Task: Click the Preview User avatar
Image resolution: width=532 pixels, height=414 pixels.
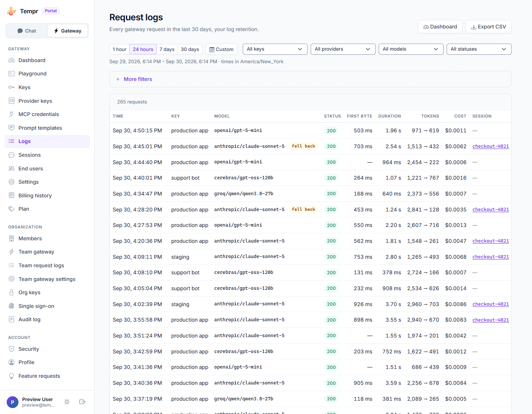Action: coord(13,402)
